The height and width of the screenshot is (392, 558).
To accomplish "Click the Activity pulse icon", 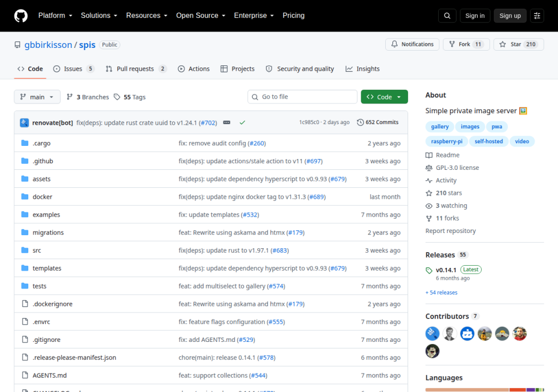I will click(429, 180).
